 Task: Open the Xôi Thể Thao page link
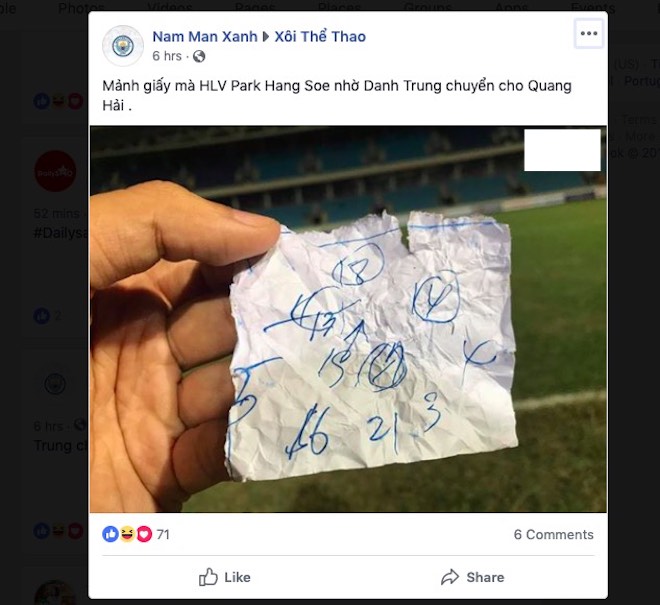tap(320, 37)
